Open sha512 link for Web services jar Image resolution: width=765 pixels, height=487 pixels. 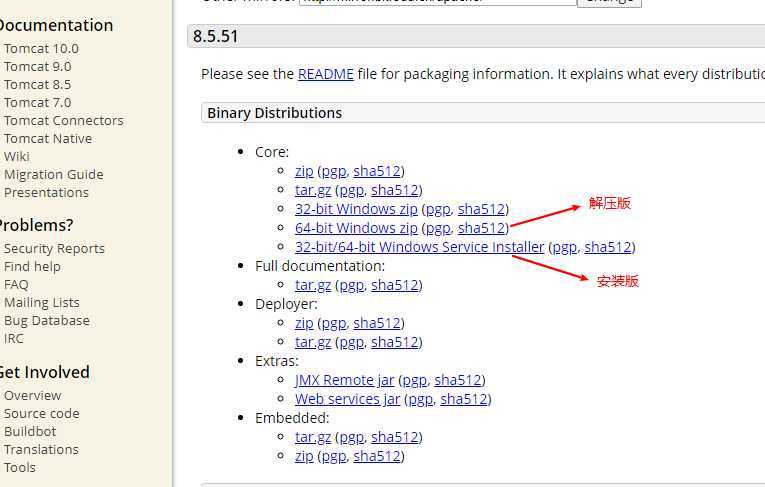463,400
